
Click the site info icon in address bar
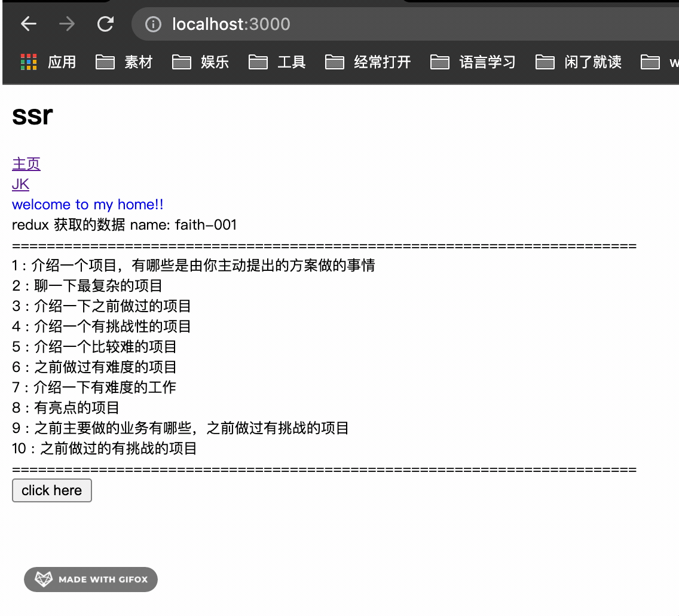(154, 24)
